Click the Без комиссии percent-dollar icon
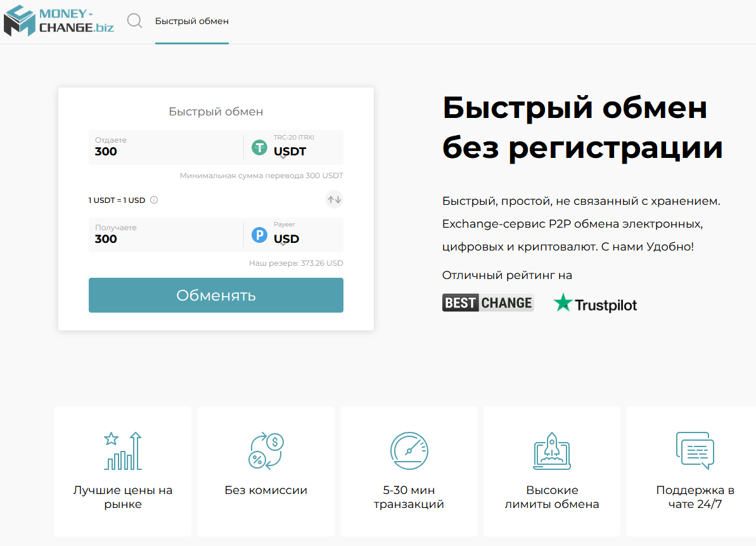 [x=266, y=451]
